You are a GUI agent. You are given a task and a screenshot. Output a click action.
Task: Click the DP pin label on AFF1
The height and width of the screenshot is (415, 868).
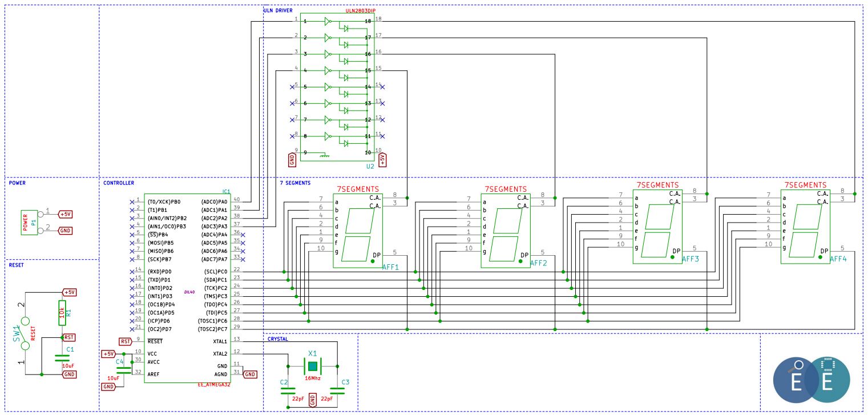(x=377, y=255)
